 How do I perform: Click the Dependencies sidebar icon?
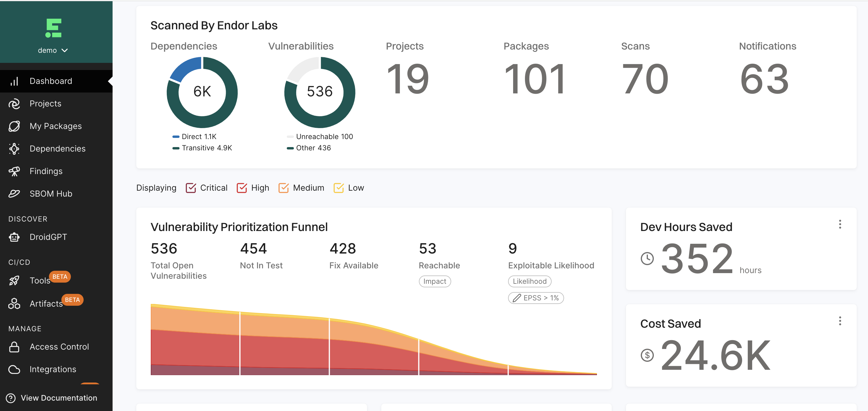click(14, 149)
